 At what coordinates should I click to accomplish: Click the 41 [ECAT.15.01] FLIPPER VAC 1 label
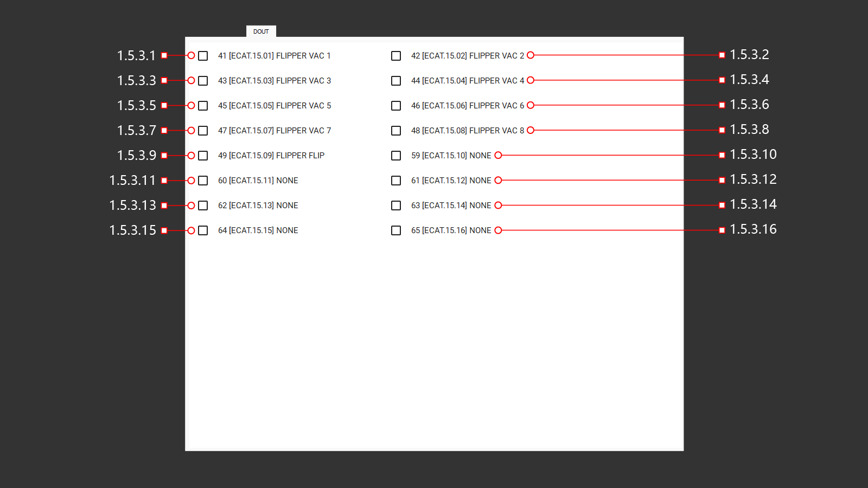click(x=274, y=56)
